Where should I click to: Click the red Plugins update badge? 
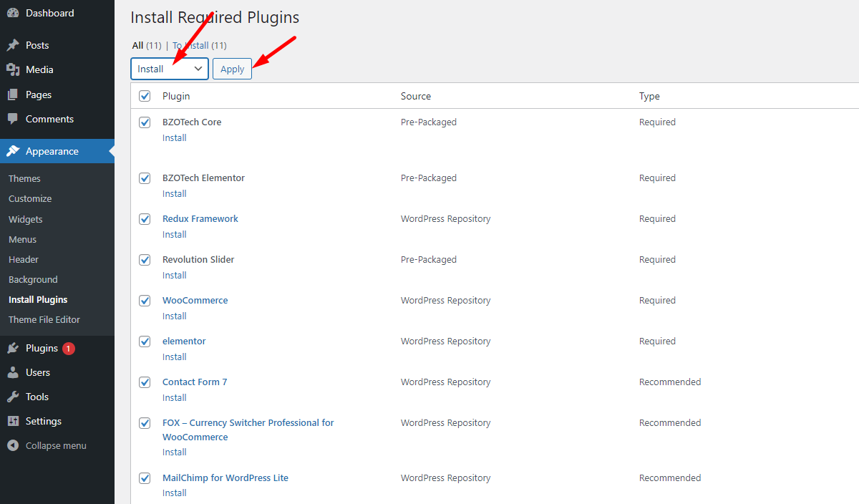(x=69, y=349)
